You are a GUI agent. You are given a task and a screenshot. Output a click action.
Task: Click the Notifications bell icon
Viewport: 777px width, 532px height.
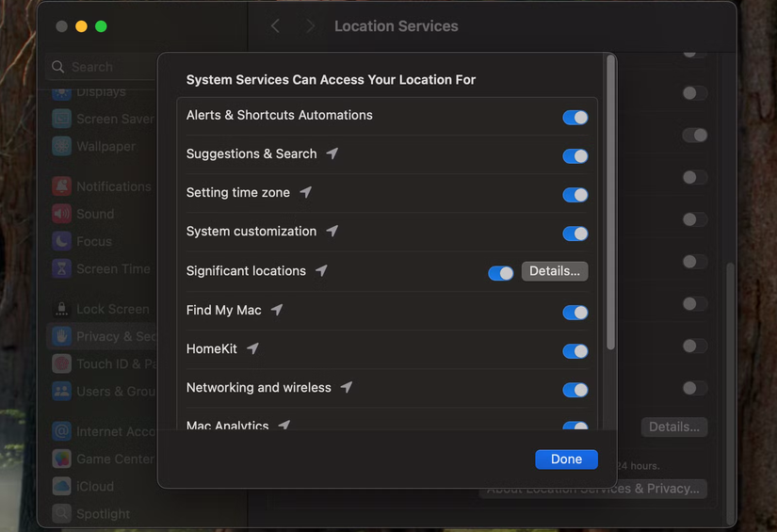pos(61,186)
